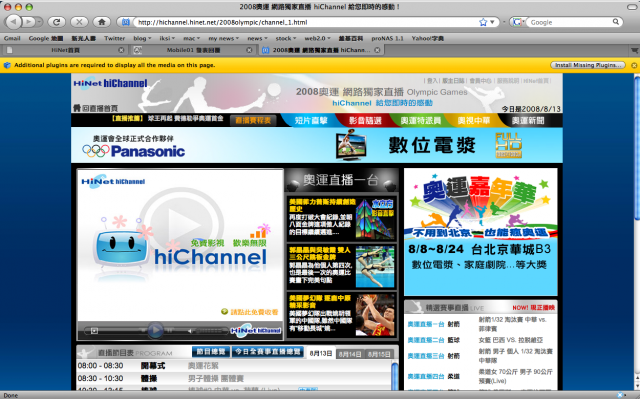640x399 pixels.
Task: Expand the stock bookmarks folder
Action: click(286, 38)
